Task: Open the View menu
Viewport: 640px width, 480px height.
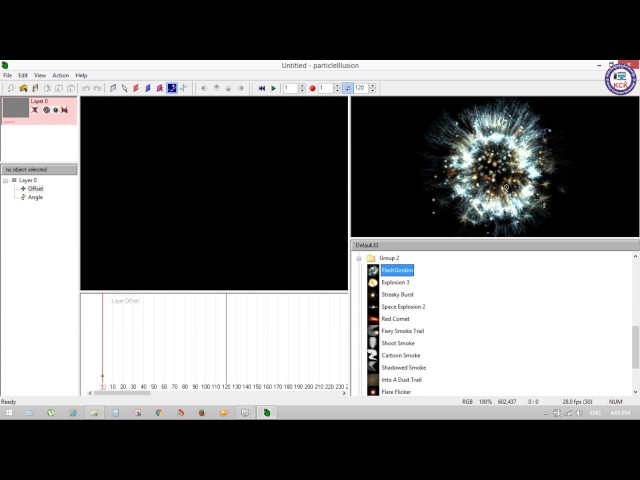Action: 40,75
